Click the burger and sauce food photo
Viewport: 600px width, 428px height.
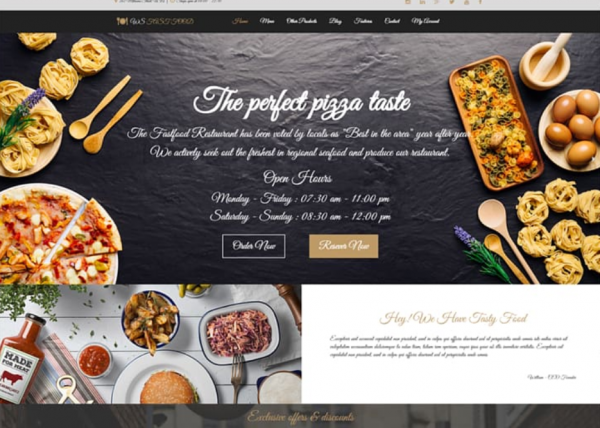pyautogui.click(x=150, y=344)
